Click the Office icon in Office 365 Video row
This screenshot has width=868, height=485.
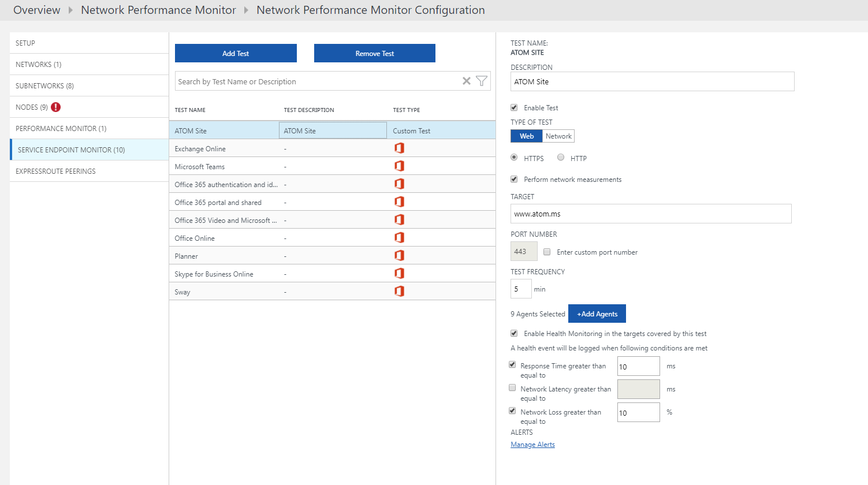(x=399, y=220)
